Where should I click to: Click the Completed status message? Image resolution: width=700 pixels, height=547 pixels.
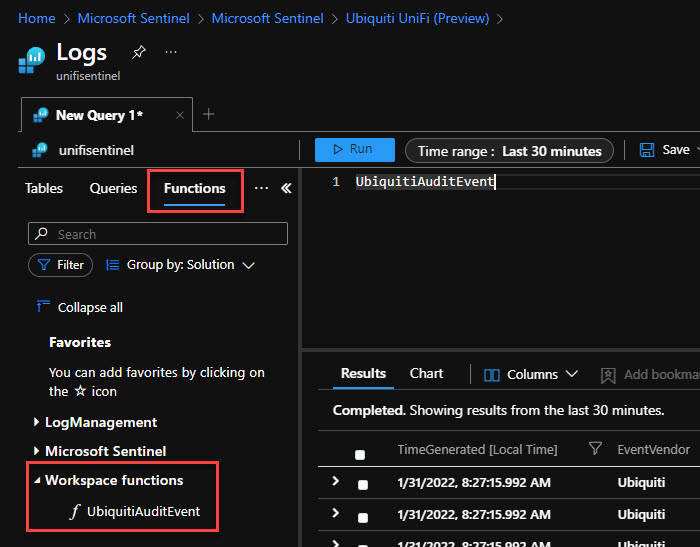click(x=498, y=410)
